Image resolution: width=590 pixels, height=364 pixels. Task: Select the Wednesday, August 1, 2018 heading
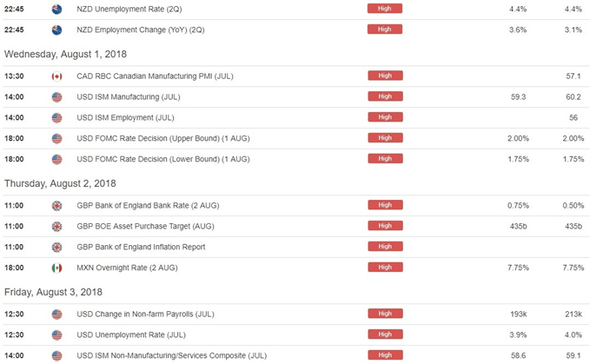point(65,54)
